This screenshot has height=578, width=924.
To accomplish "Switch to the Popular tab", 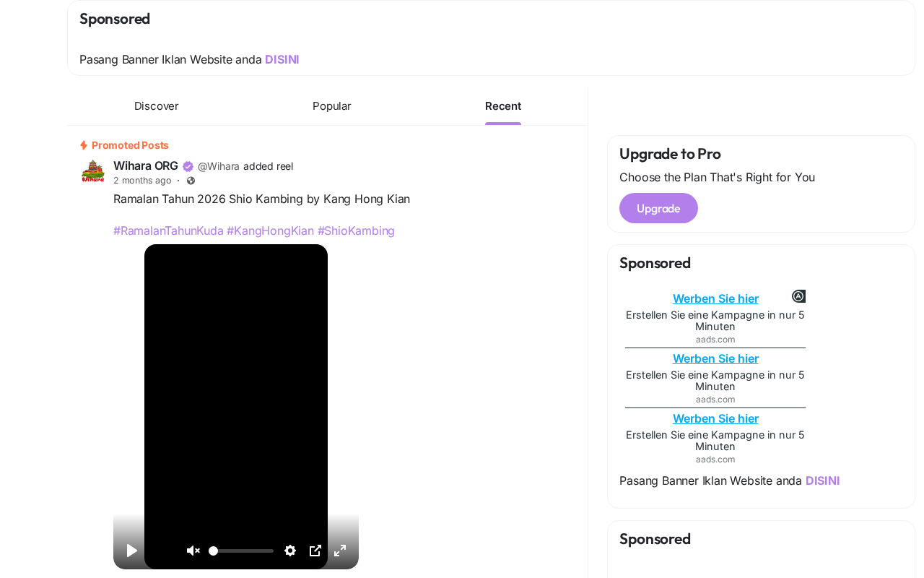I will click(331, 106).
